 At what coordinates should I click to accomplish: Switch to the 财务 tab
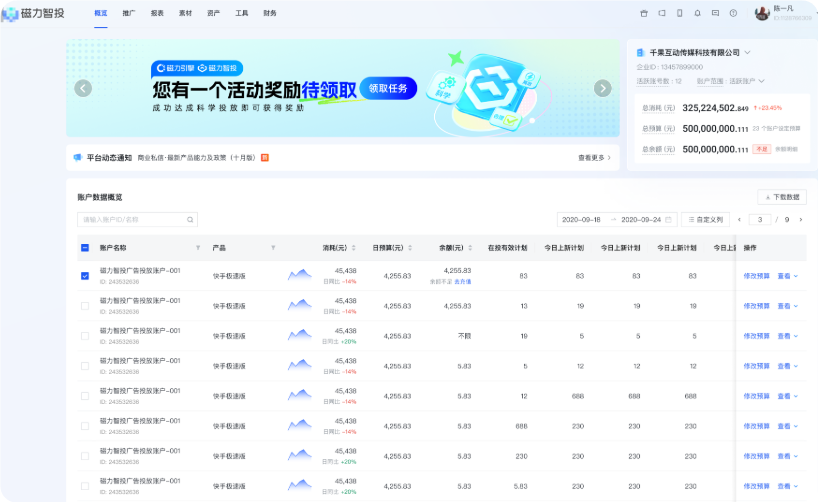click(270, 13)
